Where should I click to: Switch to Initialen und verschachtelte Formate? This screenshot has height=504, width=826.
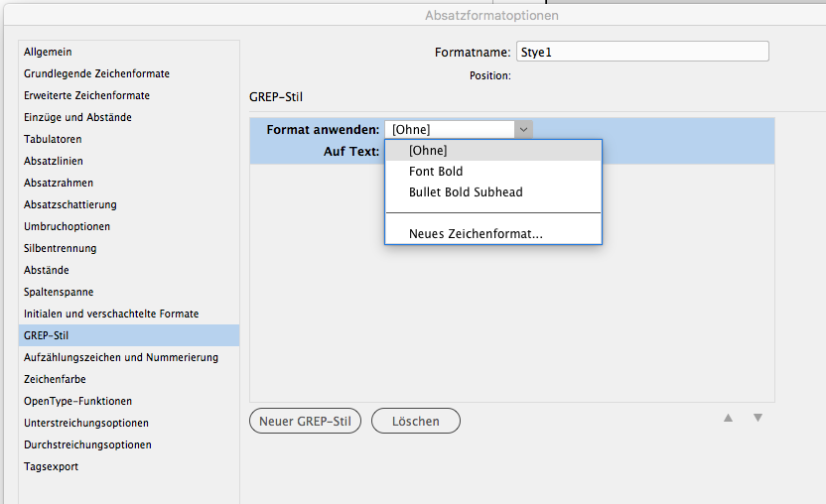111,314
